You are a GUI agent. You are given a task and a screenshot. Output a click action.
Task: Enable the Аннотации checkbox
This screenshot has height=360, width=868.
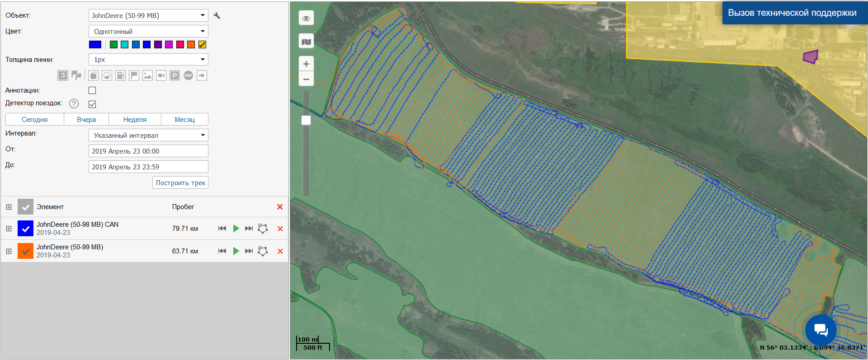(92, 90)
